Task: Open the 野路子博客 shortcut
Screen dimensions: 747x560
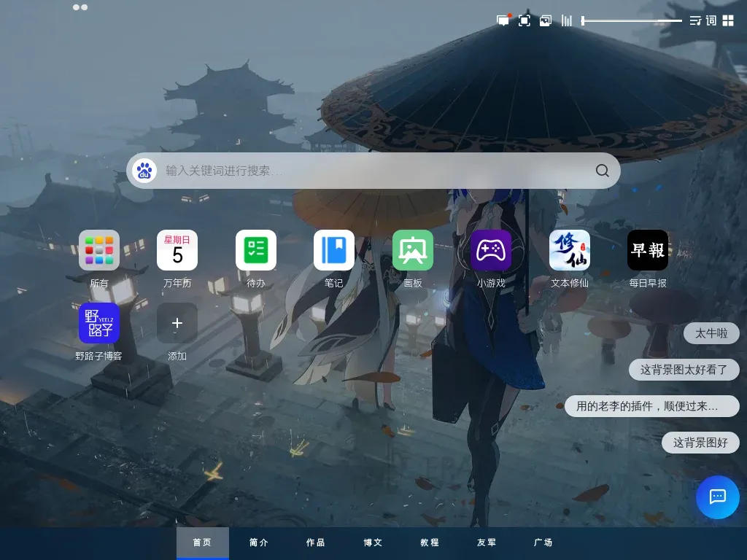Action: pos(99,323)
